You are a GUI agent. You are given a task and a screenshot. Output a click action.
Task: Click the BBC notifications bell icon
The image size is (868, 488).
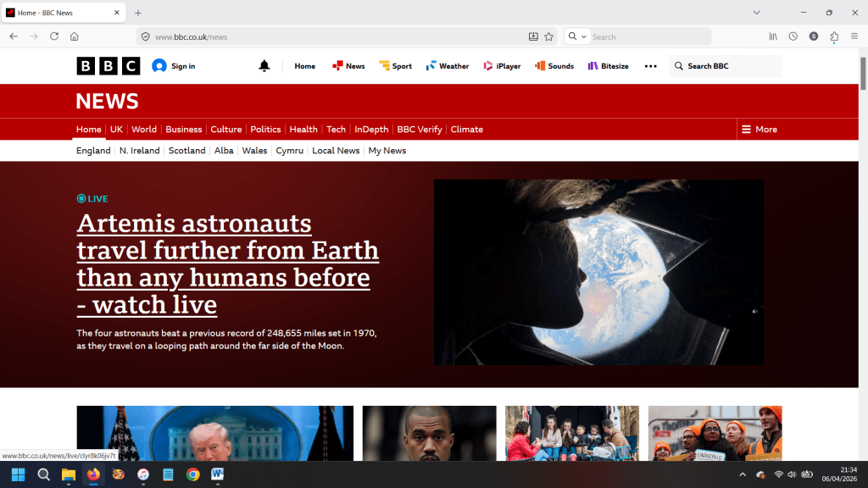point(264,66)
